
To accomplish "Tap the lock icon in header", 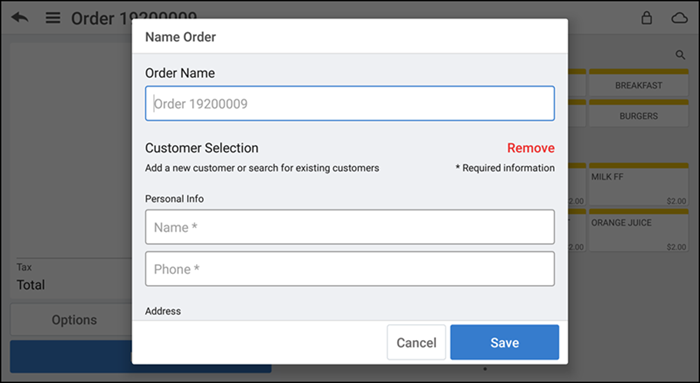I will [x=646, y=18].
